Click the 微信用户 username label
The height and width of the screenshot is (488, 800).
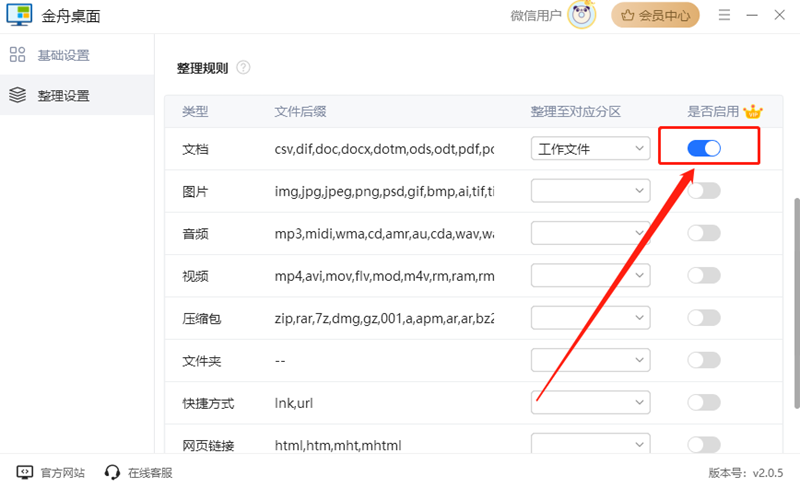[x=536, y=15]
